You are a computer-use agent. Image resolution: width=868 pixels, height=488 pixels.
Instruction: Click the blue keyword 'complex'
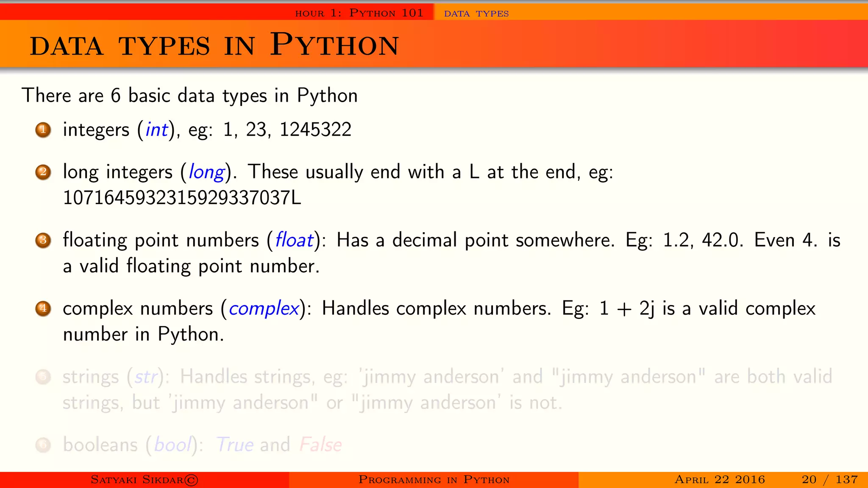pos(264,309)
